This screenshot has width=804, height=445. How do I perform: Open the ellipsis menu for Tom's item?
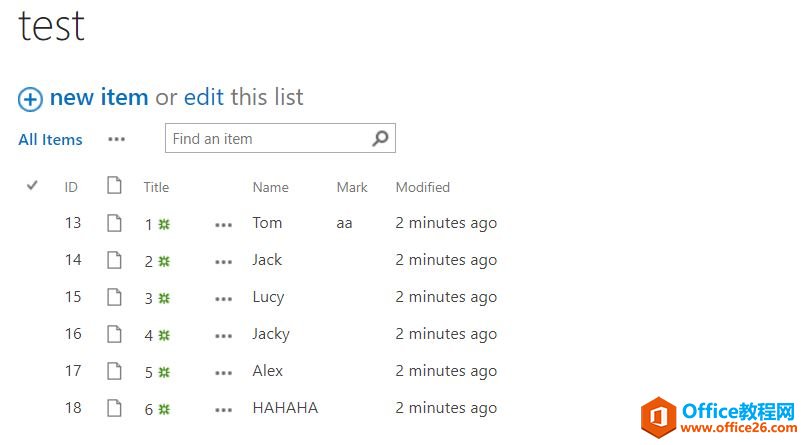pos(223,224)
